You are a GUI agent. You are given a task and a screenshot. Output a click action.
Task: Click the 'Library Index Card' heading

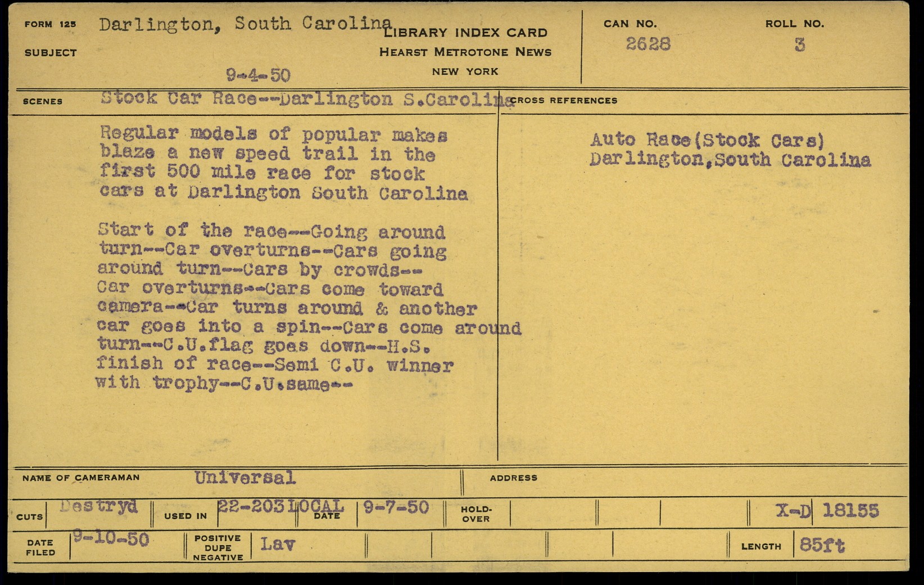pos(465,33)
